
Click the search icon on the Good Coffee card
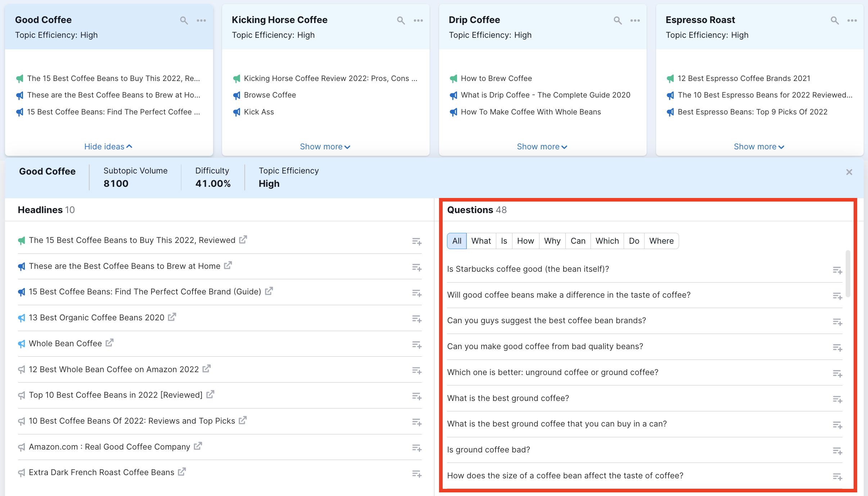pos(184,21)
